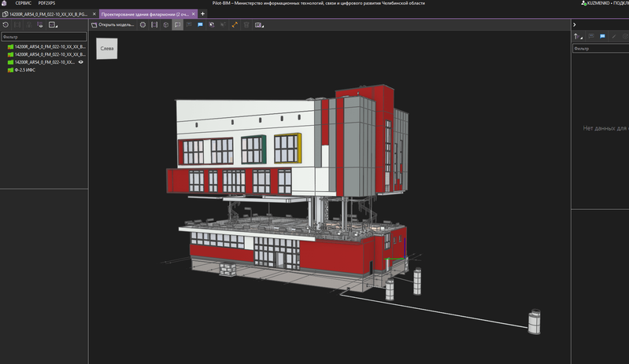629x364 pixels.
Task: Click the fit-selection icon in left panel toolbar
Action: (x=17, y=25)
